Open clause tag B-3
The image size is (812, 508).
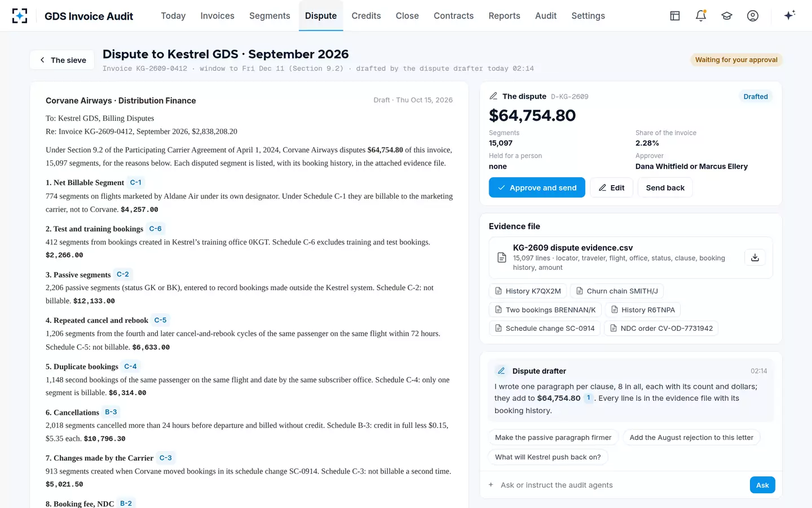111,412
